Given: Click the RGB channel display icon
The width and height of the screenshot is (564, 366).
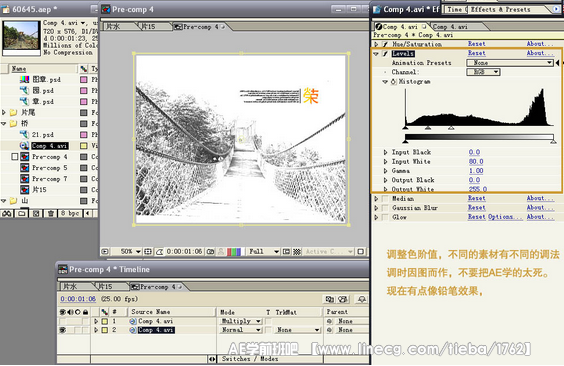Looking at the screenshot, I should (234, 252).
